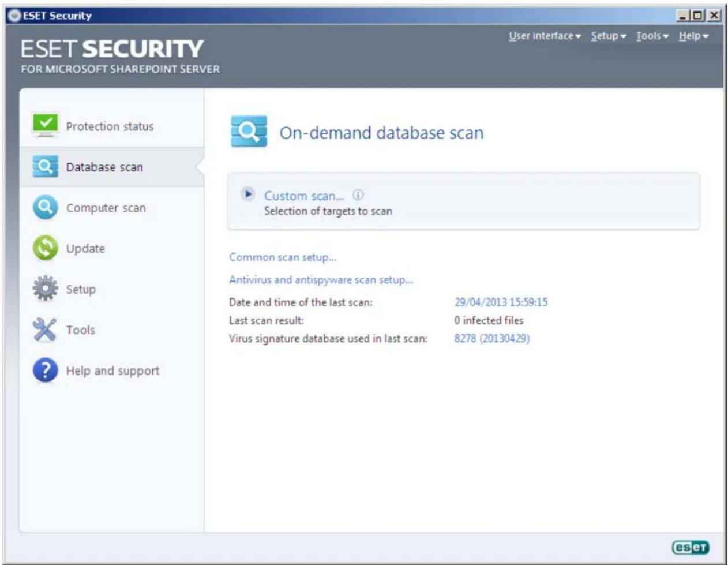
Task: Open Help and support label in sidebar
Action: (x=112, y=371)
